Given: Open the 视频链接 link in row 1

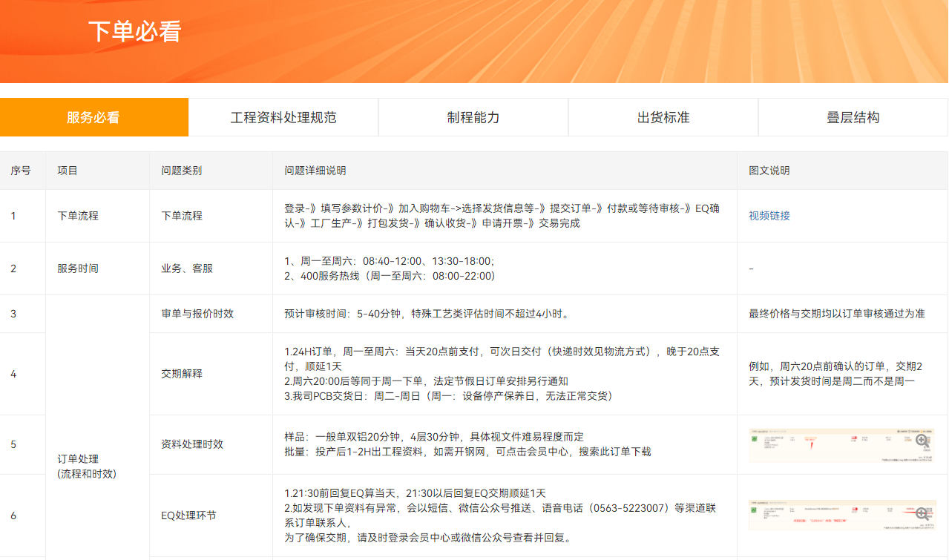Looking at the screenshot, I should [x=769, y=216].
